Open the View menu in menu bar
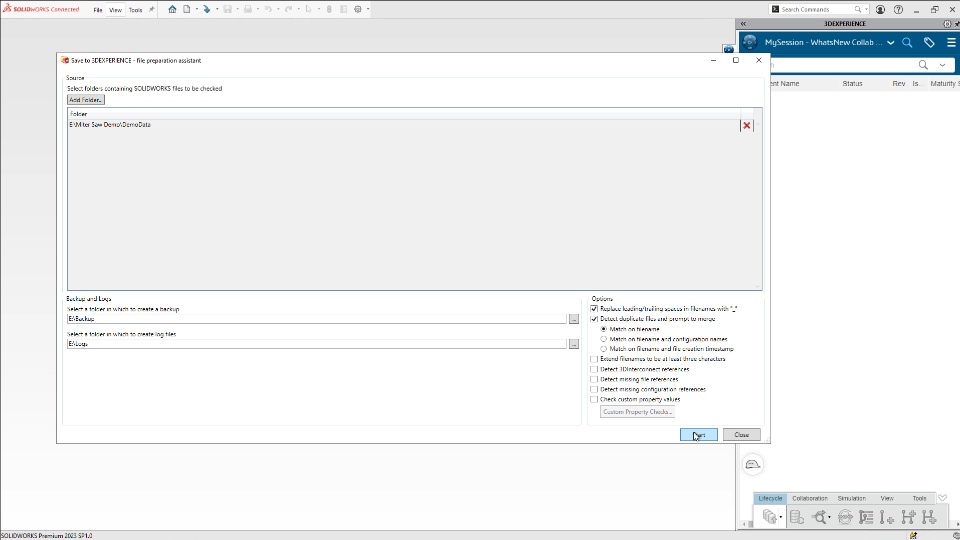Screen dimensions: 960x540 [x=115, y=10]
